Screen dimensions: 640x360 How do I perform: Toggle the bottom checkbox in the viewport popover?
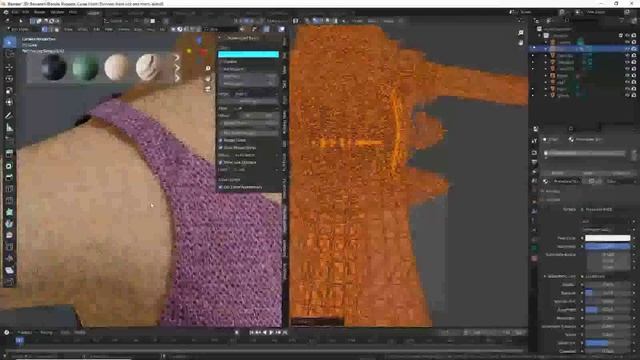point(221,187)
